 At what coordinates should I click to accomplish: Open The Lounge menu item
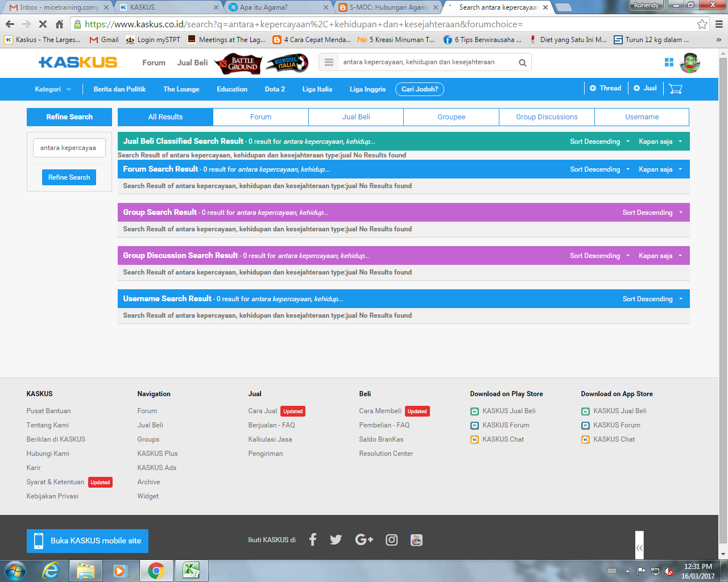[181, 89]
